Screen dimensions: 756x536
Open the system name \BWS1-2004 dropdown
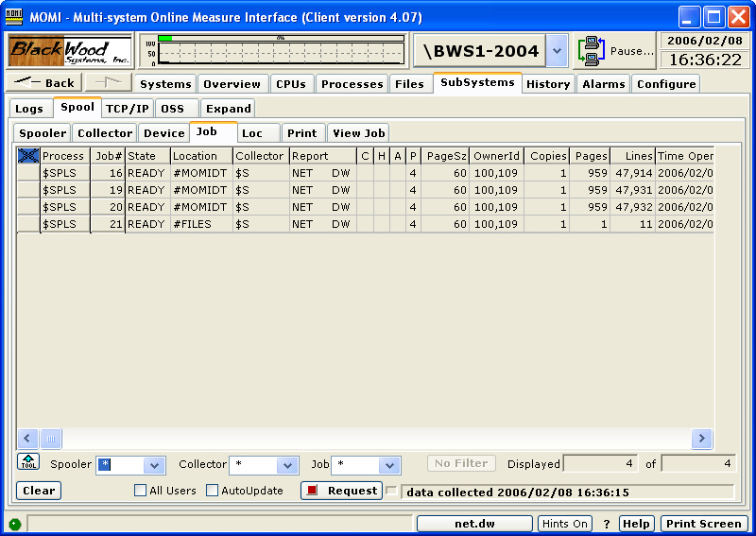(557, 51)
